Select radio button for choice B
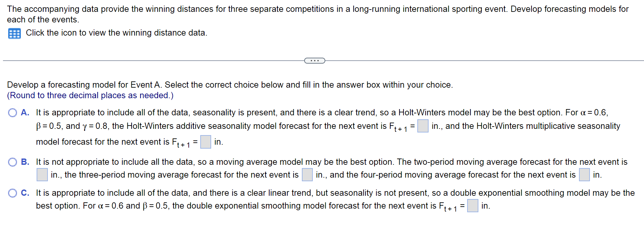Image resolution: width=644 pixels, height=232 pixels. (x=12, y=162)
